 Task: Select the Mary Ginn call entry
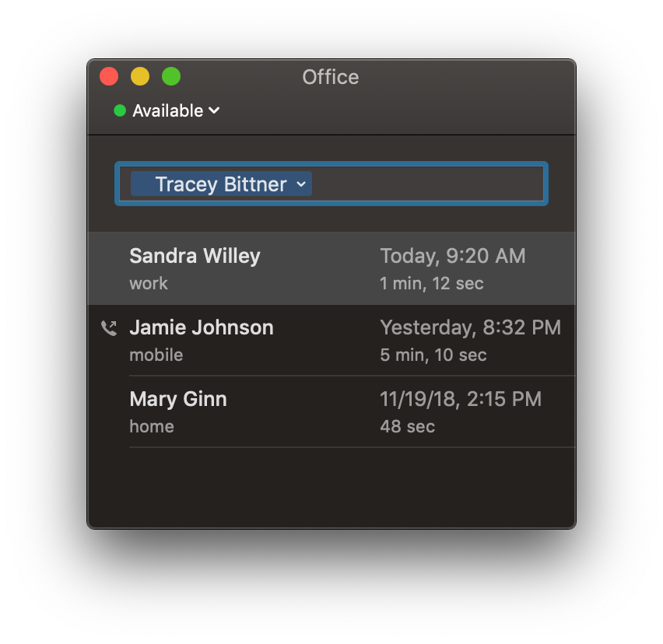(331, 412)
